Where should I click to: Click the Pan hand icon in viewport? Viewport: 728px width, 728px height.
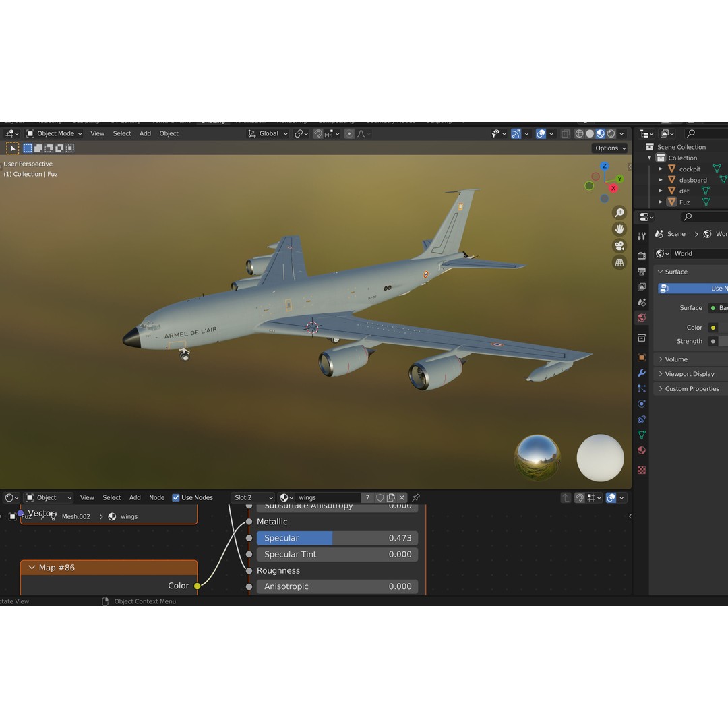pyautogui.click(x=619, y=229)
